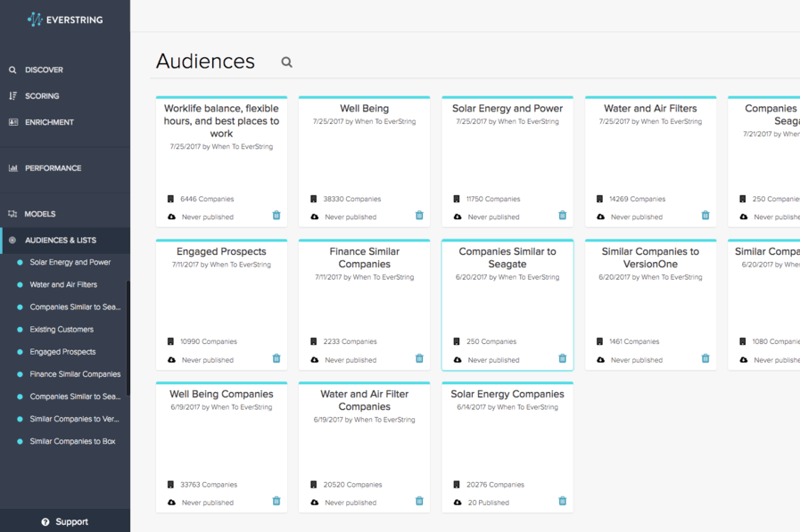Open Similar Companies to Box in sidebar
The height and width of the screenshot is (532, 800).
72,442
